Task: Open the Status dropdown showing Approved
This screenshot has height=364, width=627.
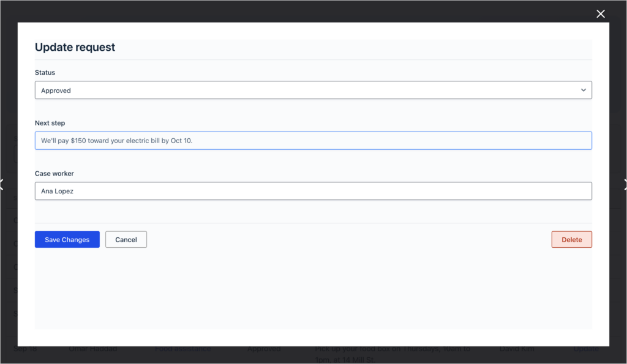Action: (x=313, y=91)
